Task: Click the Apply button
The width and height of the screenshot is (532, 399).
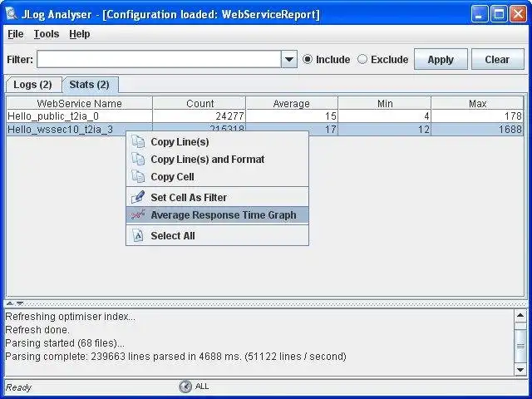Action: (x=441, y=59)
